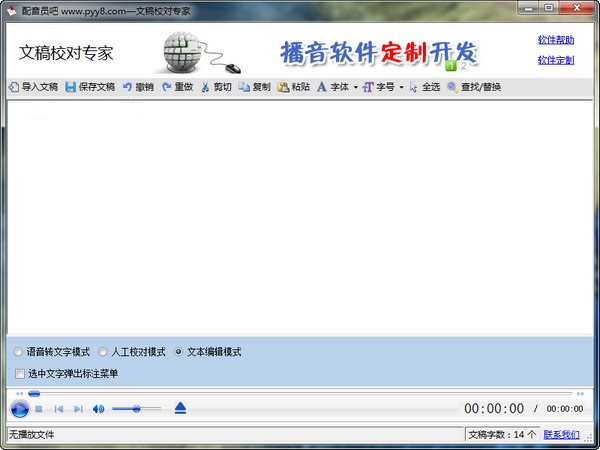Mute audio via speaker icon
The image size is (600, 450).
pyautogui.click(x=98, y=409)
